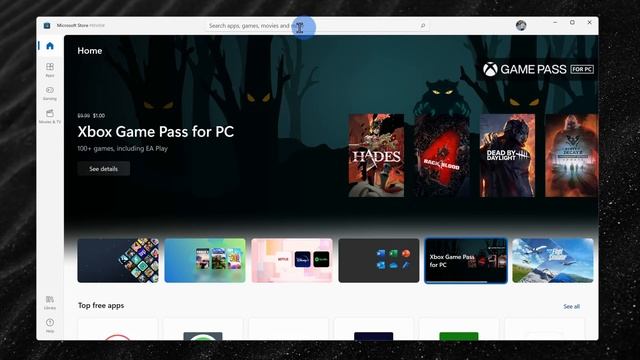Open the Movies & TV sidebar section
The width and height of the screenshot is (640, 360).
[x=50, y=116]
